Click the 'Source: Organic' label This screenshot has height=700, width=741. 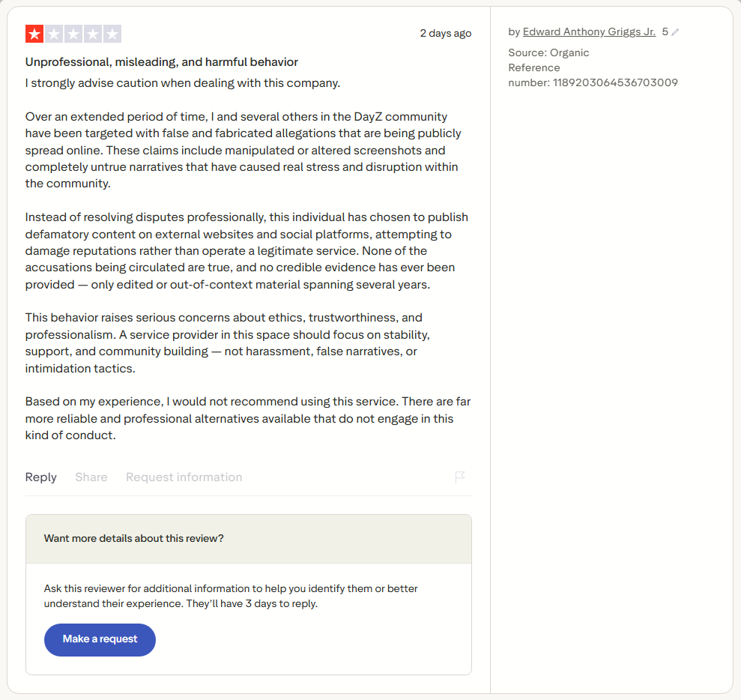tap(548, 52)
